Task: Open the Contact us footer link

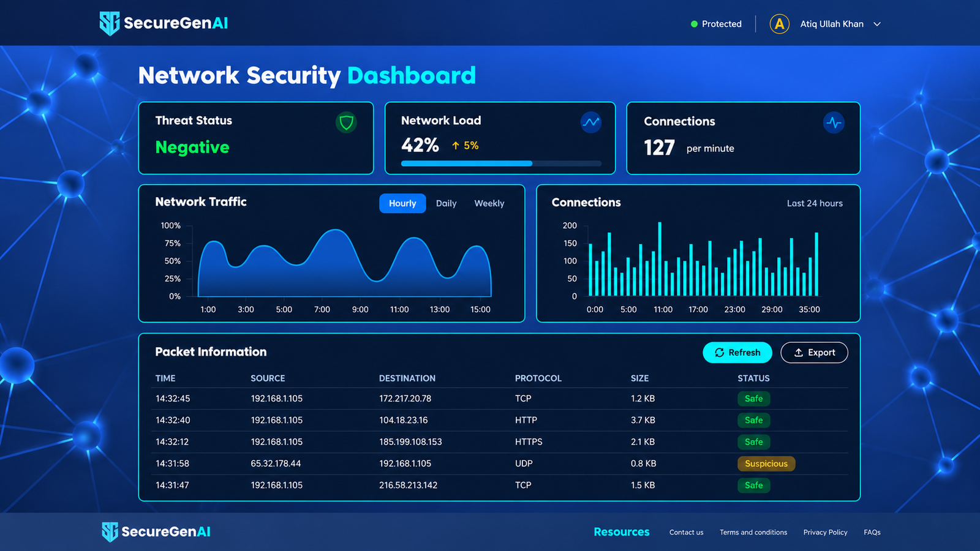Action: point(686,533)
